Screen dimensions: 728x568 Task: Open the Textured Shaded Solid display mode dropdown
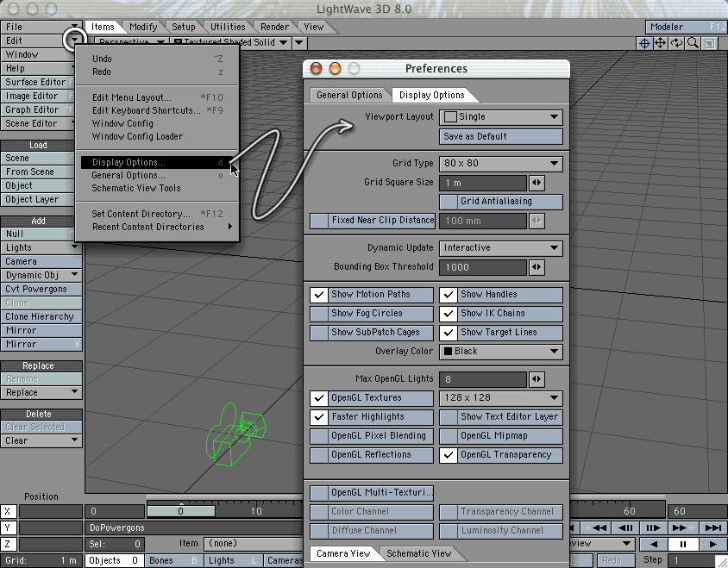tap(232, 43)
